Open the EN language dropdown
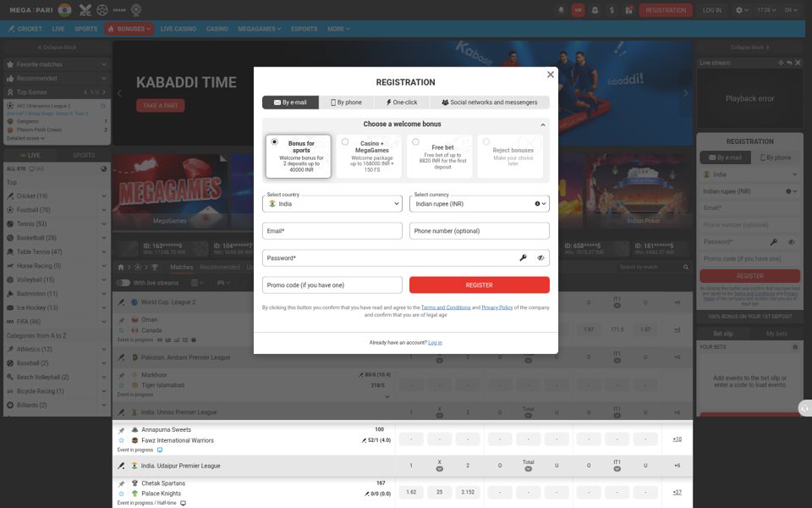The image size is (812, 508). tap(791, 10)
